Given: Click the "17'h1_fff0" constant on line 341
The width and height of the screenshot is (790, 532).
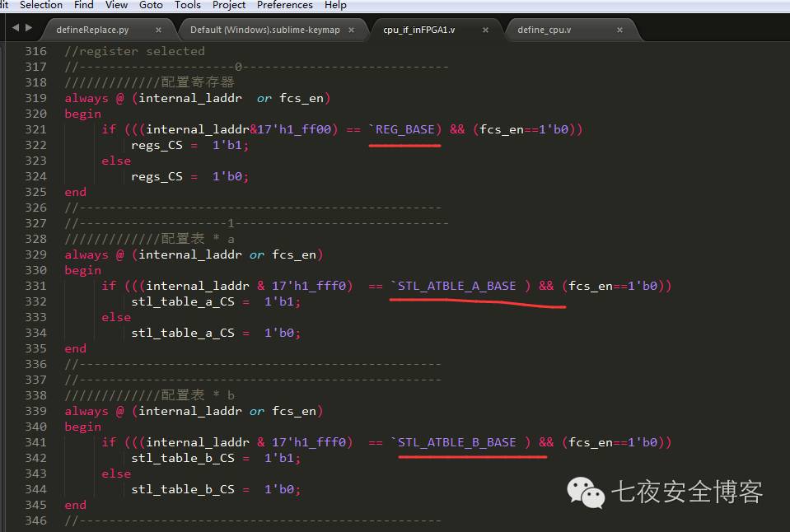Looking at the screenshot, I should coord(309,442).
